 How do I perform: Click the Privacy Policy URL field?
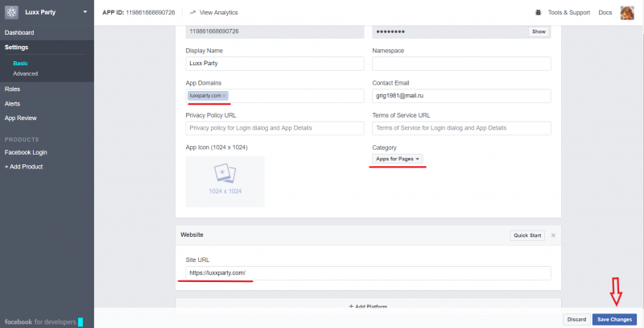[x=275, y=128]
